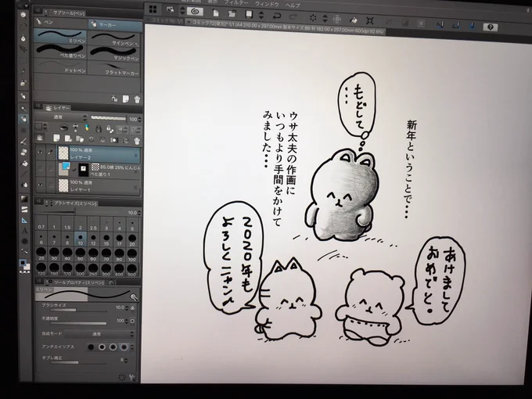
Task: Delete layer with Layer panel trash icon
Action: click(137, 141)
